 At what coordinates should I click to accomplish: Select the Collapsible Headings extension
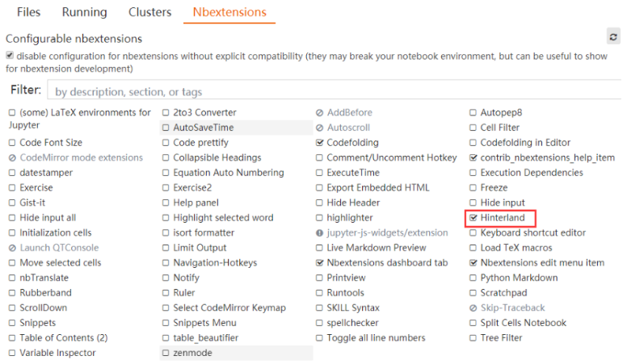point(217,158)
